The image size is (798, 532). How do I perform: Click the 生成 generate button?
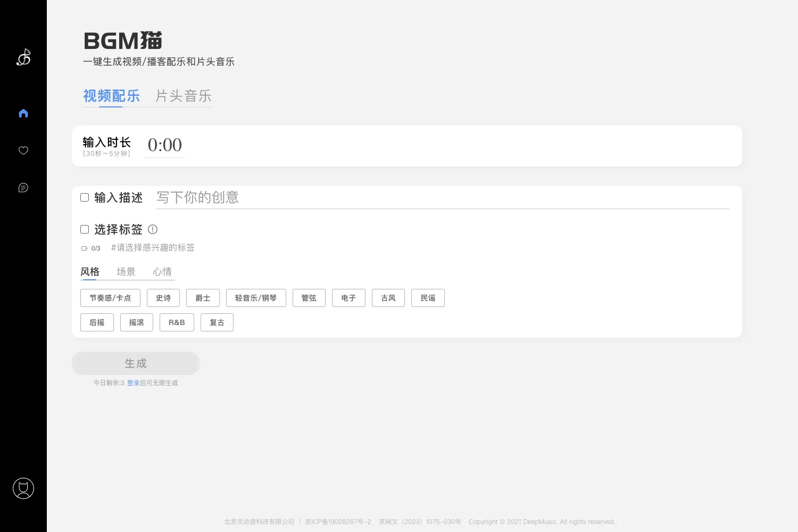136,363
